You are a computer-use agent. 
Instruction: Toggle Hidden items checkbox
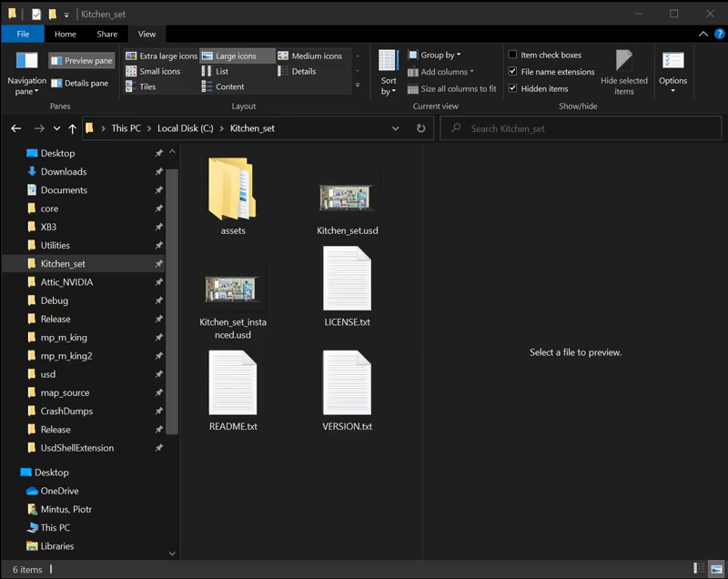(513, 88)
